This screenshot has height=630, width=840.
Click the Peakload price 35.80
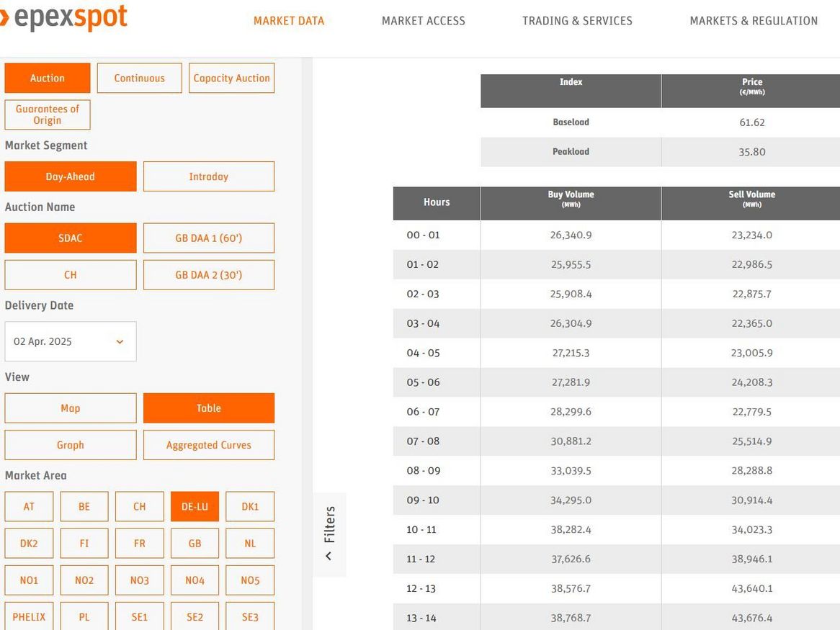click(752, 152)
